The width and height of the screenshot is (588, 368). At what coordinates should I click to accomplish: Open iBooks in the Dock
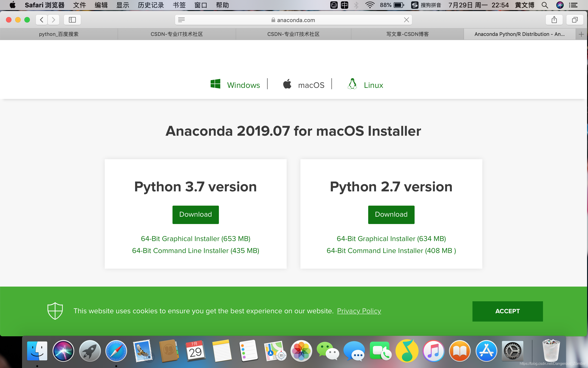coord(460,351)
